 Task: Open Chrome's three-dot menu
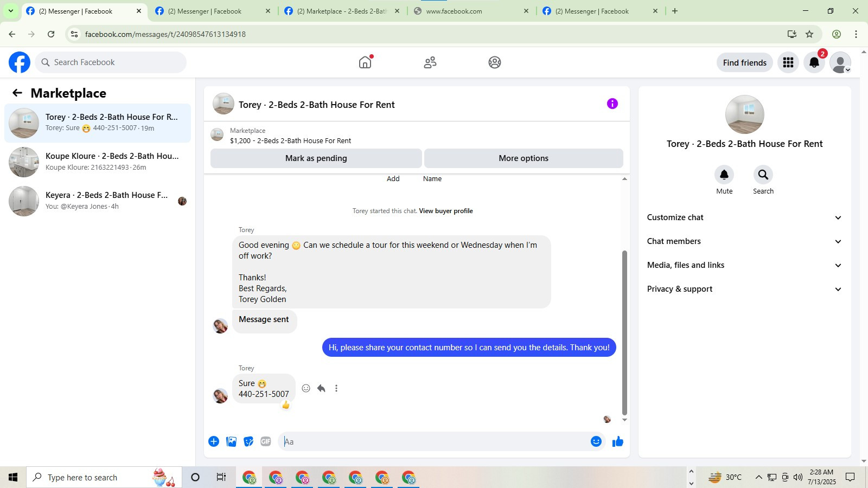[x=856, y=34]
